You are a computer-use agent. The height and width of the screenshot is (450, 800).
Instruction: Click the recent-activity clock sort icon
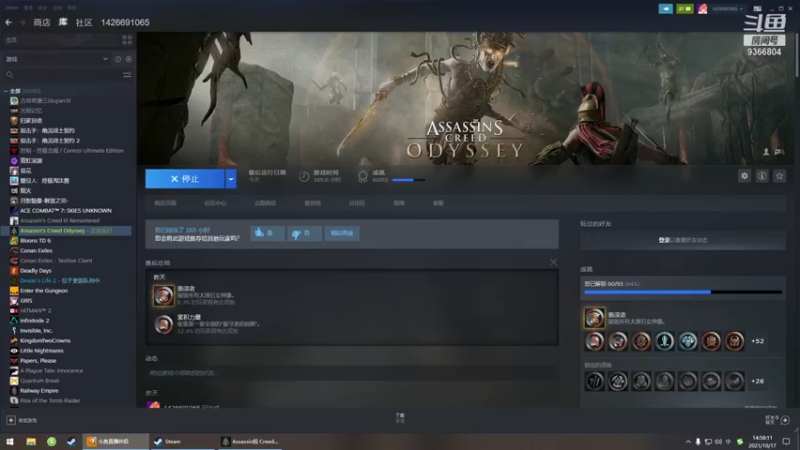point(118,59)
